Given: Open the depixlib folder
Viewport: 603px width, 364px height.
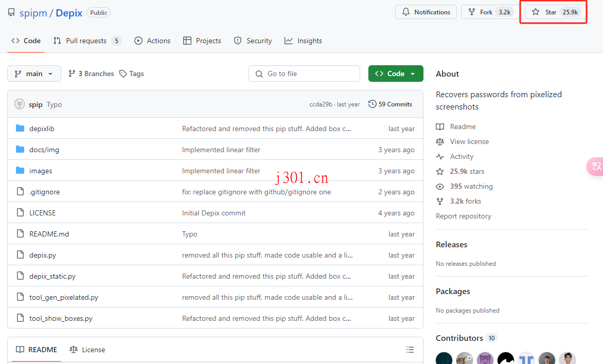Looking at the screenshot, I should click(x=42, y=129).
